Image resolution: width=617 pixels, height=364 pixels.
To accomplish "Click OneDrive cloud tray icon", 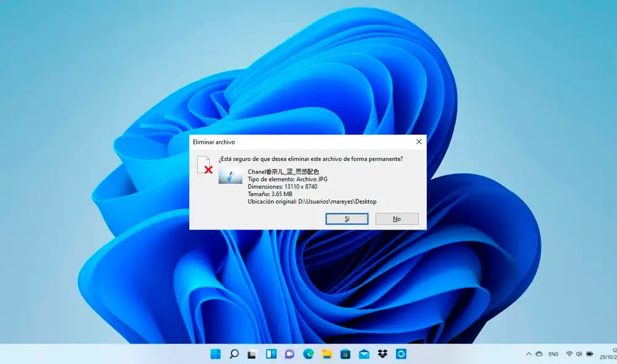I will 539,354.
